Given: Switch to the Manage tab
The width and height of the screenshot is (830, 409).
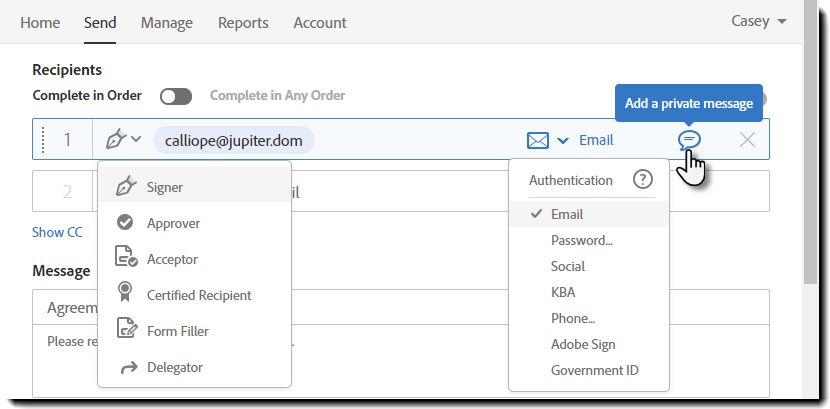Looking at the screenshot, I should (x=167, y=23).
